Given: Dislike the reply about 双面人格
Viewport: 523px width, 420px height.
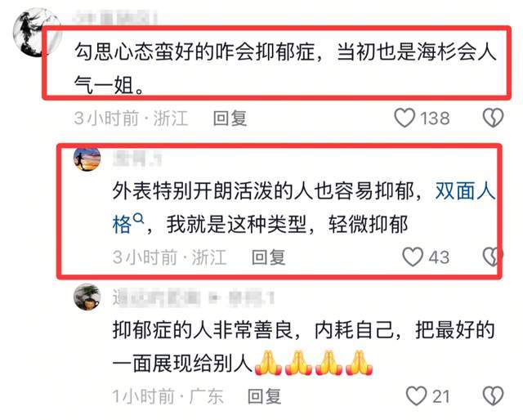Looking at the screenshot, I should tap(492, 257).
